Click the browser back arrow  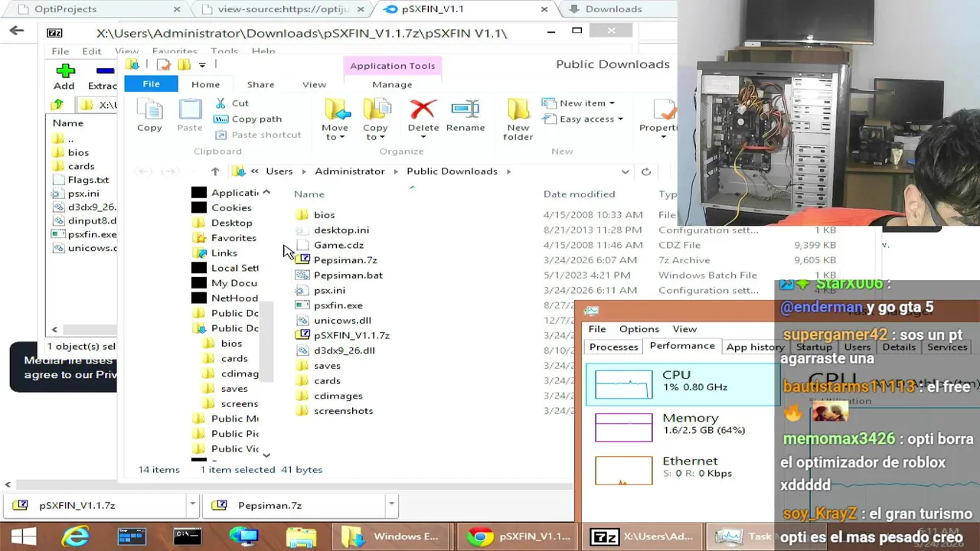(x=17, y=31)
